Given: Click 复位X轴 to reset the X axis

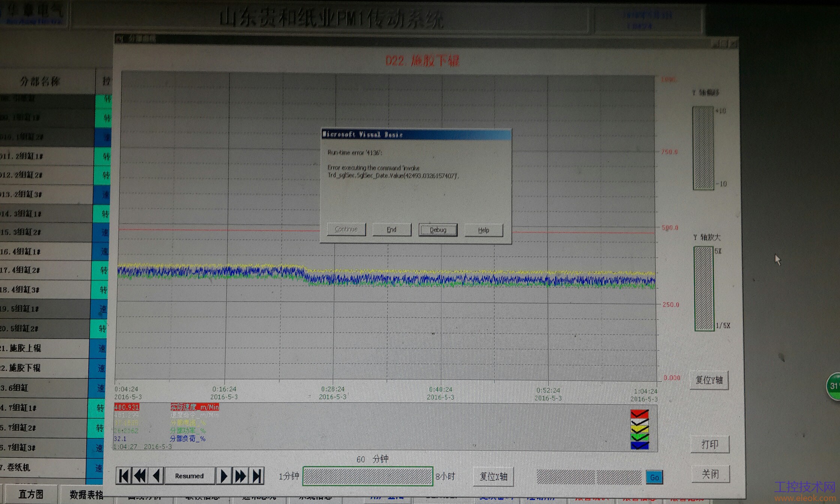Looking at the screenshot, I should pos(493,477).
